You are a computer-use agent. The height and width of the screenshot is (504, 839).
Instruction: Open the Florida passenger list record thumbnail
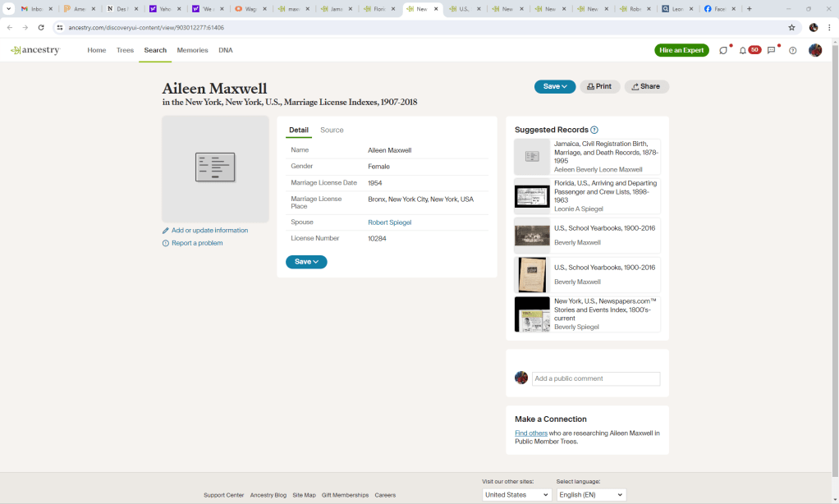tap(532, 196)
